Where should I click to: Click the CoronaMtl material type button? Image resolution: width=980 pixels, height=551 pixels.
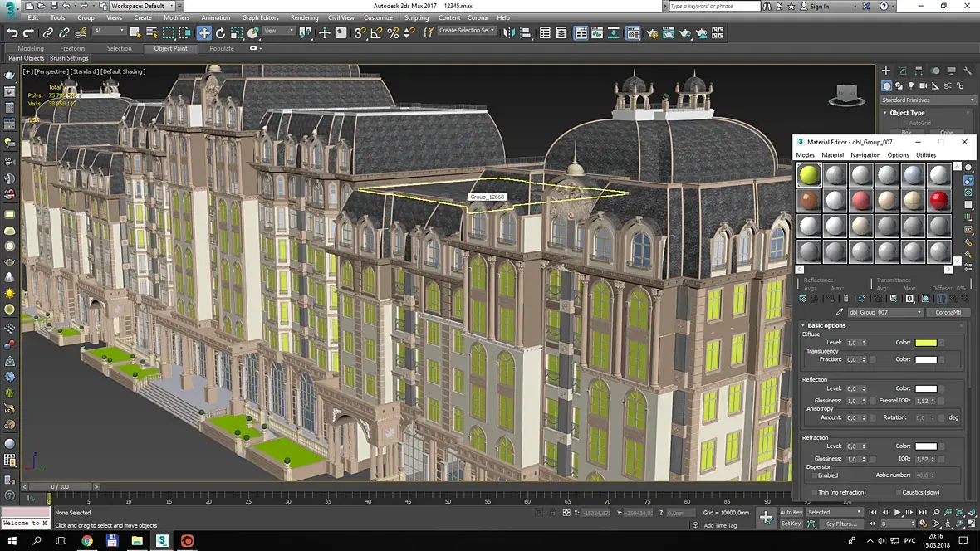tap(948, 313)
